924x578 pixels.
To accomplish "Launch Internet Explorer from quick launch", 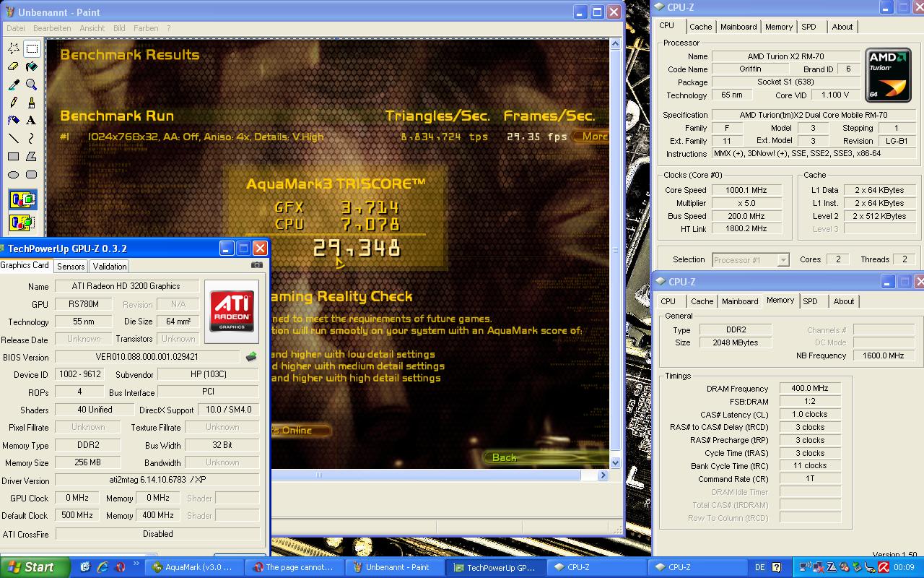I will (103, 567).
